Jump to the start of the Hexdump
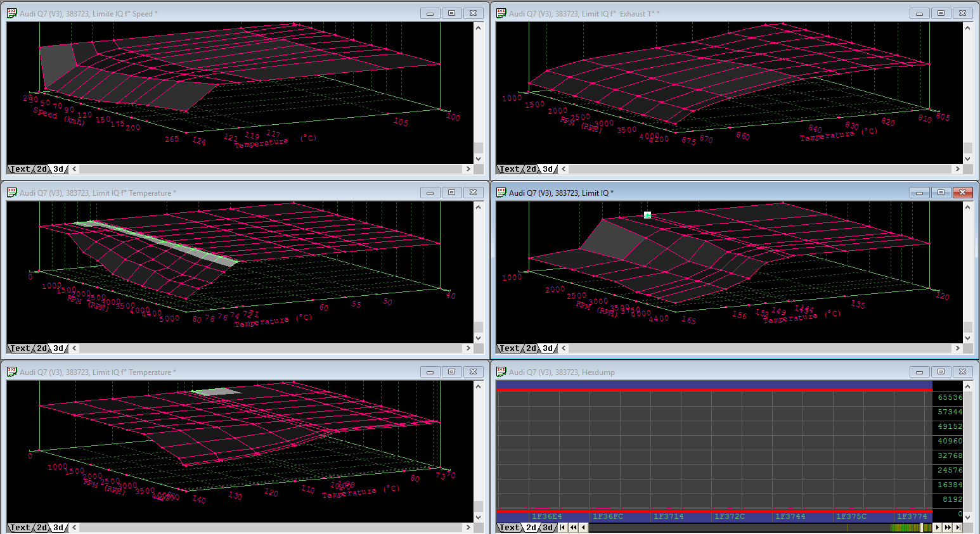 coord(563,527)
